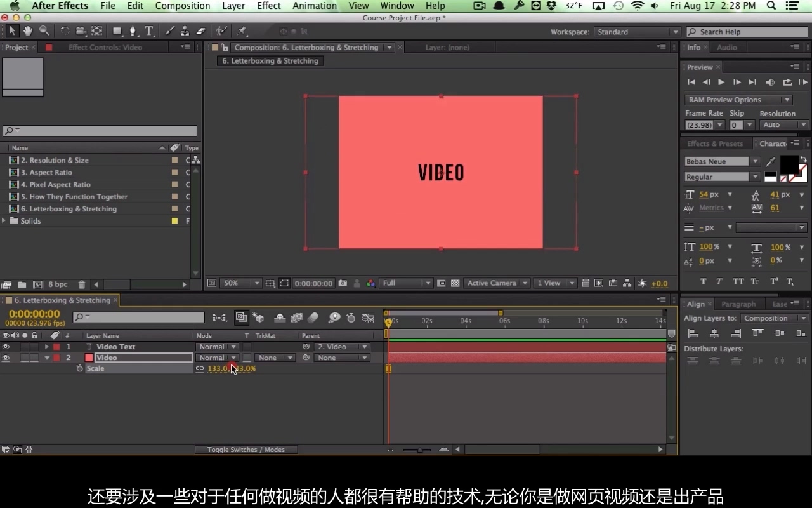Toggle constrain proportions link for Scale

coord(200,368)
